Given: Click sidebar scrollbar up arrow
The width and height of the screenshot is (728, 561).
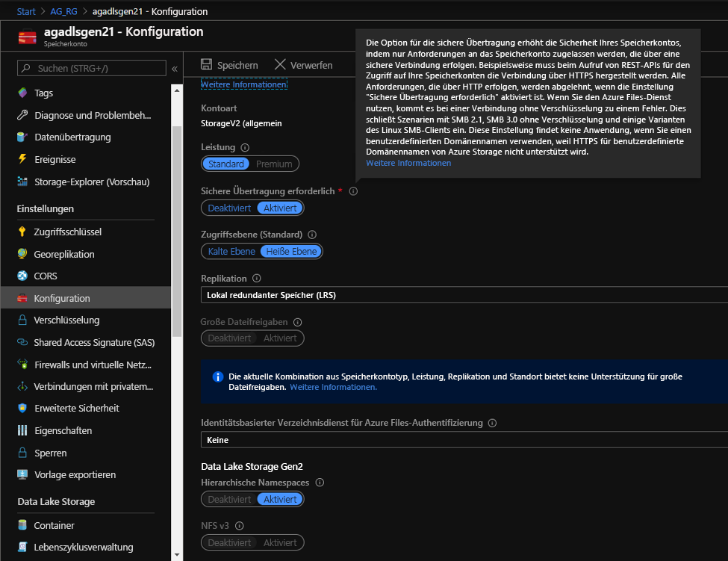Looking at the screenshot, I should (x=177, y=90).
